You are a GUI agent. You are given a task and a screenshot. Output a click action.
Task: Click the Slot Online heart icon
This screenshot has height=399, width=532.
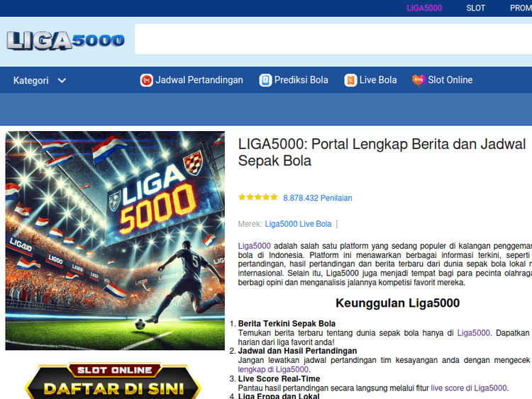(419, 80)
